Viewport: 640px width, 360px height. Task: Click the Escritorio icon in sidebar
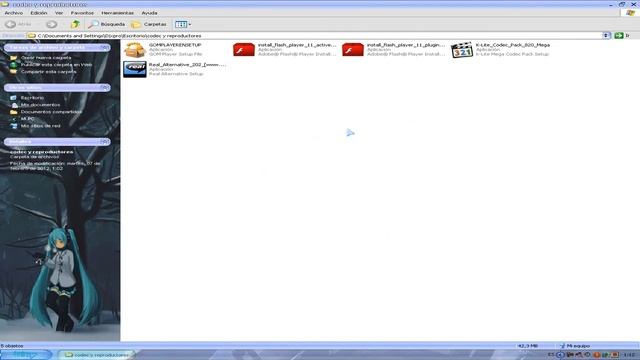click(13, 98)
